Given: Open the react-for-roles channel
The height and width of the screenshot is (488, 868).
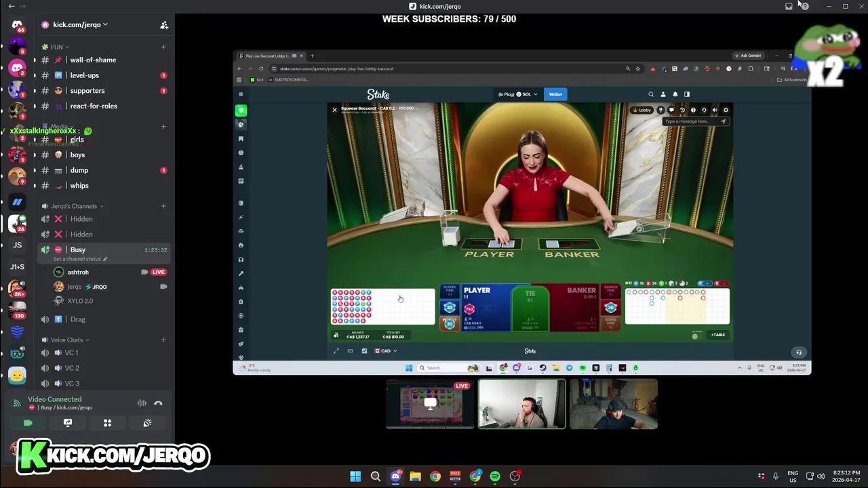Looking at the screenshot, I should (x=102, y=106).
